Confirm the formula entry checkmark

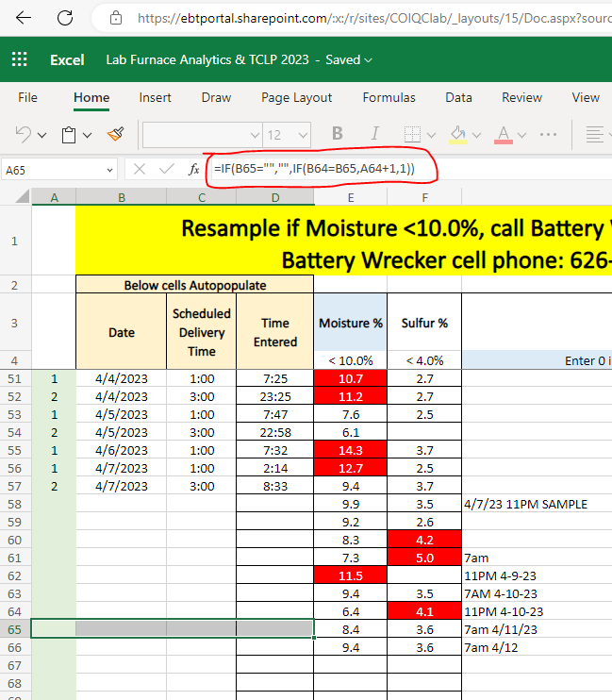(x=167, y=169)
